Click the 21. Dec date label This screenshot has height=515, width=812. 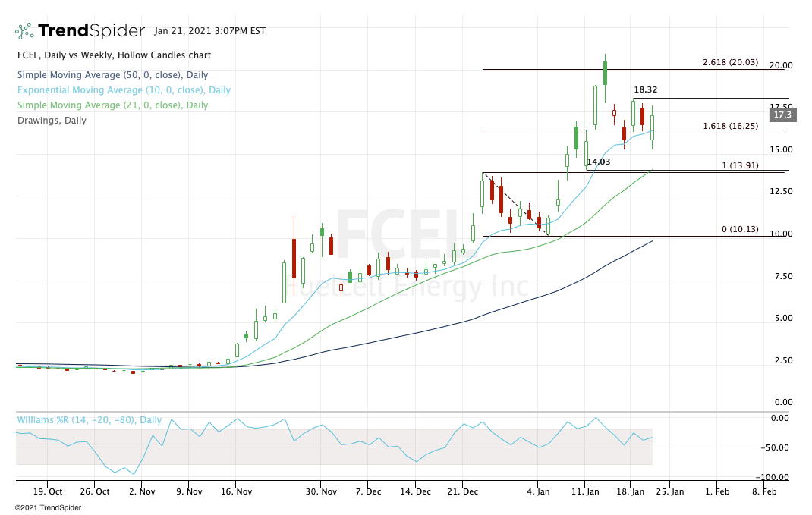[x=462, y=491]
